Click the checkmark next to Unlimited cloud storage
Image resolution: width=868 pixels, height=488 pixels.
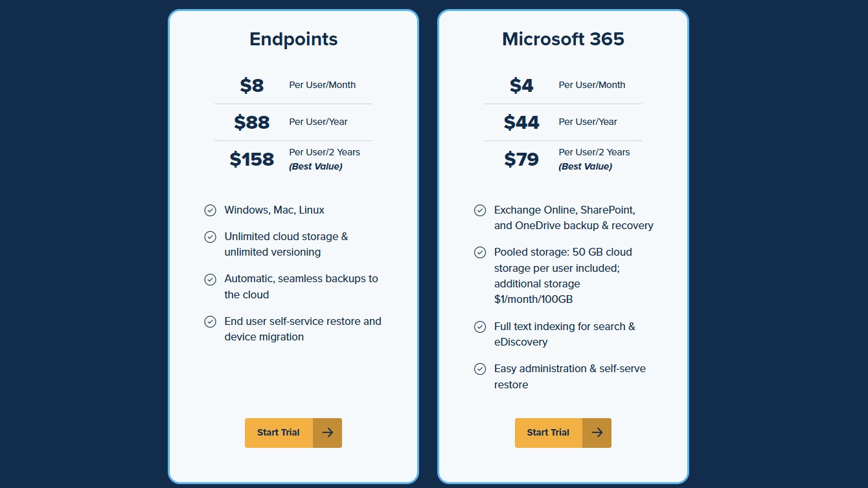(x=210, y=237)
